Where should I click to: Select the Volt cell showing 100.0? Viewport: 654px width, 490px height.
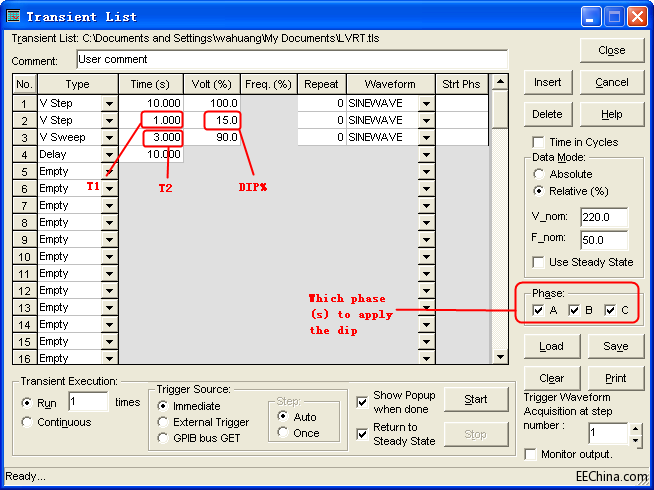[212, 103]
